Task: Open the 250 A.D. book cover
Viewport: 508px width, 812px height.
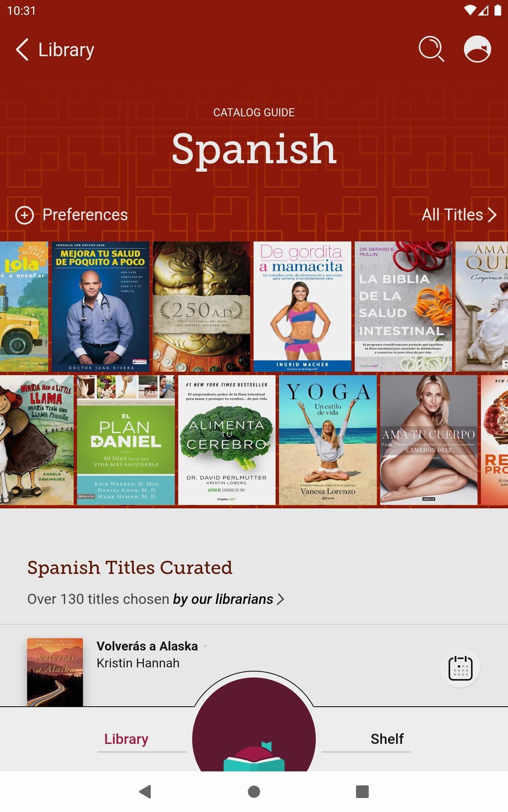Action: (202, 307)
